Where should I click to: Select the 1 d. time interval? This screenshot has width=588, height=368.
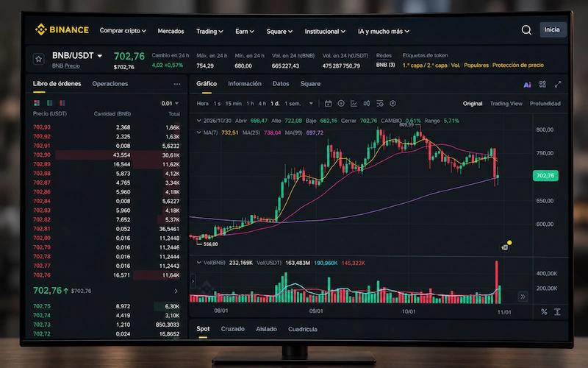click(x=275, y=104)
